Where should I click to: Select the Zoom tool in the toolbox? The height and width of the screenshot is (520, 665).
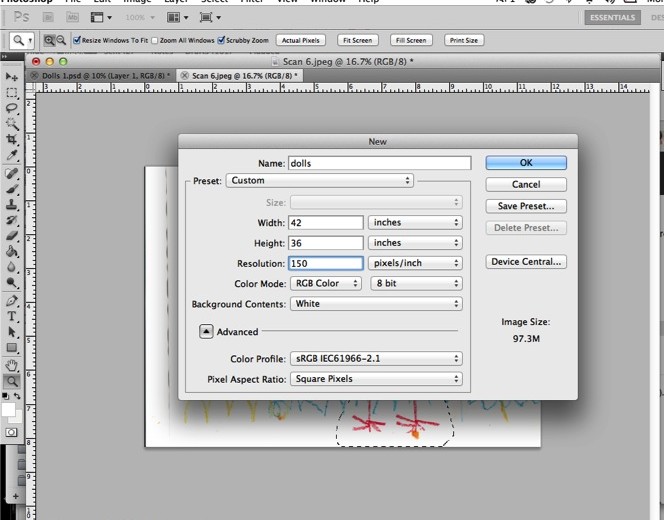(x=11, y=381)
